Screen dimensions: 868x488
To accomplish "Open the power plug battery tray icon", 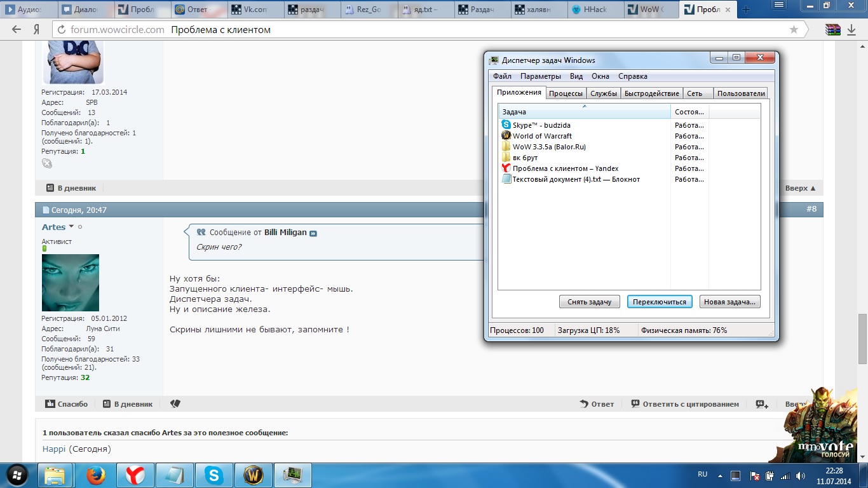I will (770, 475).
